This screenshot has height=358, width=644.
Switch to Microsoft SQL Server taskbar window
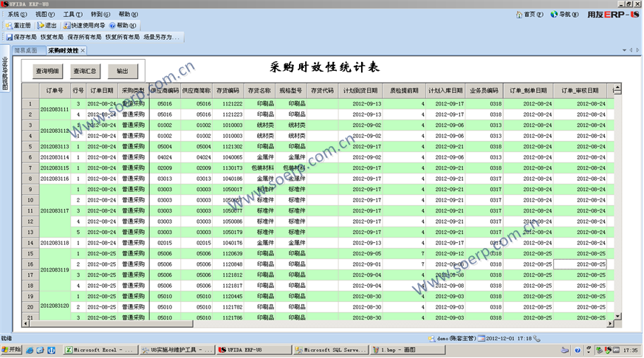coord(331,350)
